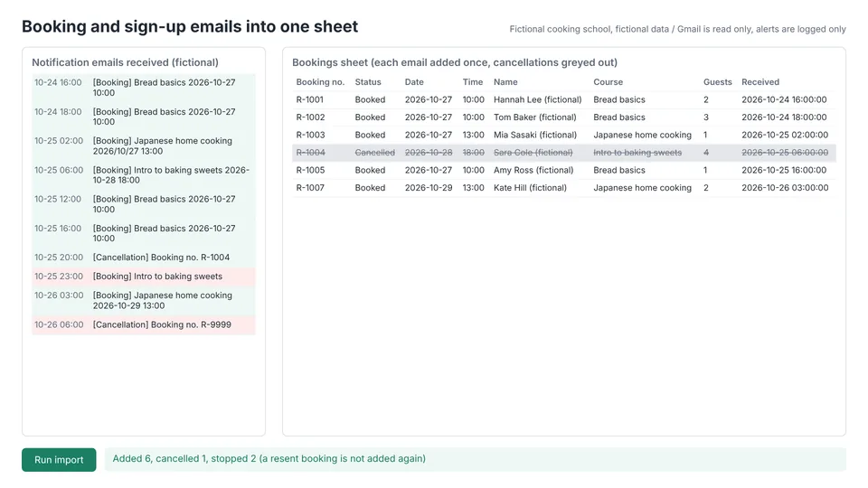Open the Cancellation Booking no. R-9999 email
The image size is (868, 488).
[x=144, y=324]
